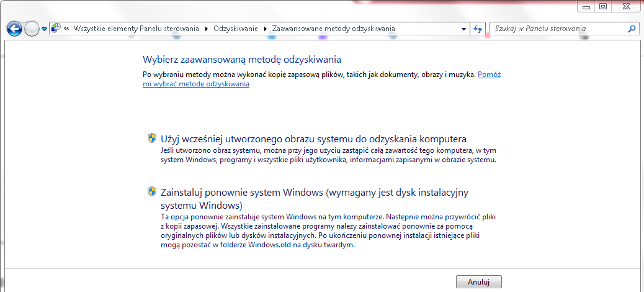Click the magnifier search icon
This screenshot has height=292, width=644.
632,29
